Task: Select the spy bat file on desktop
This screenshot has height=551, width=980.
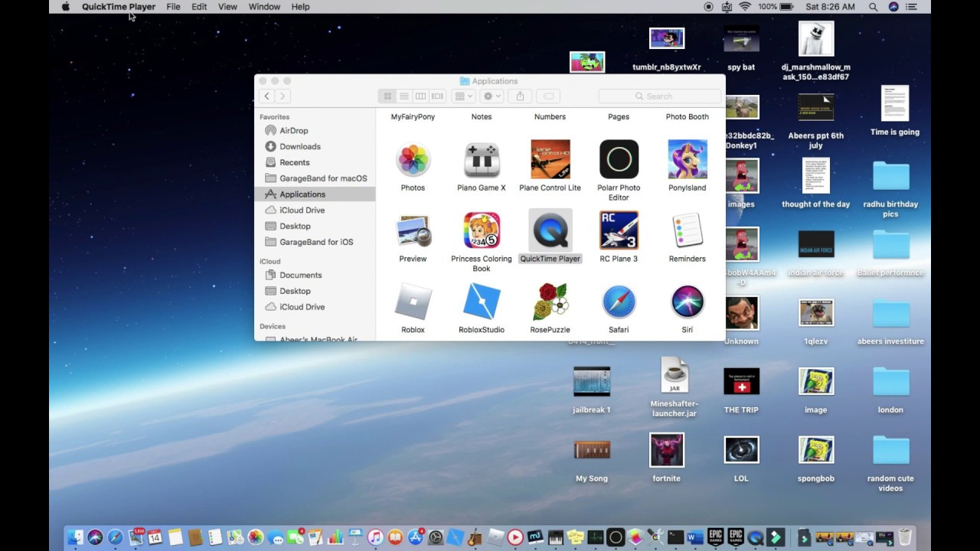Action: click(x=741, y=39)
